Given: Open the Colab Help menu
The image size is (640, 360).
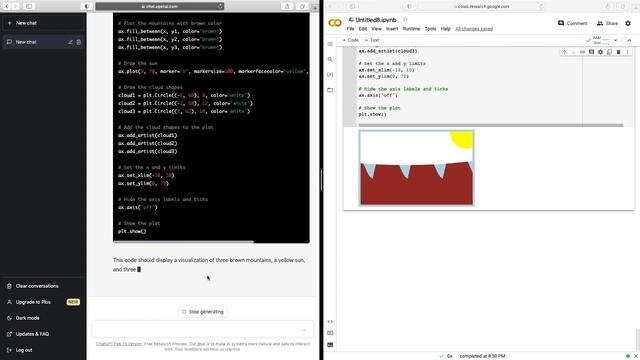Looking at the screenshot, I should 445,29.
